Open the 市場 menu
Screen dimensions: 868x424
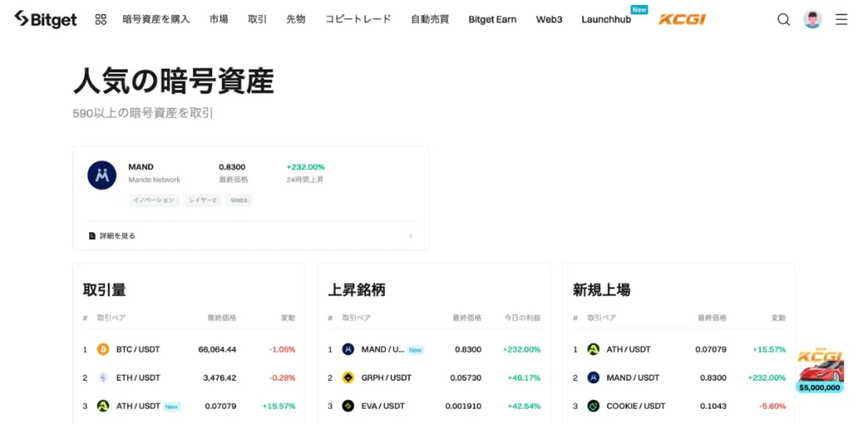point(219,20)
